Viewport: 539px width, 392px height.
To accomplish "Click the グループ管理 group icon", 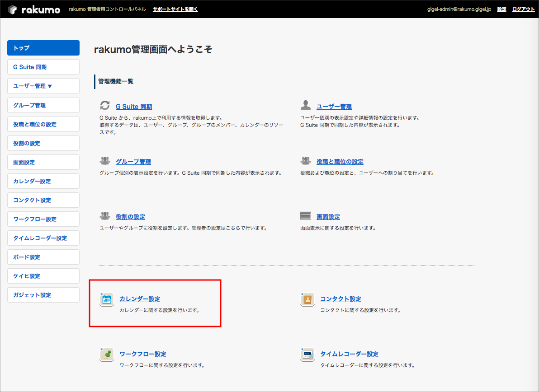I will pos(105,160).
